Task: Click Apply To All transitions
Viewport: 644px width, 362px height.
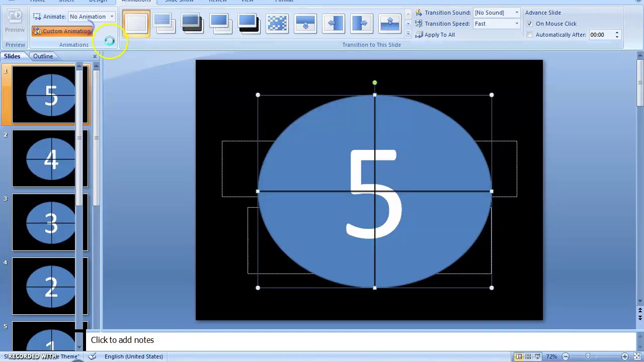Action: click(x=435, y=35)
